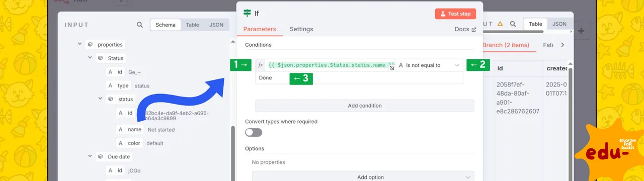This screenshot has height=181, width=644.
Task: Click the OUTPUT warning triangle icon
Action: coord(500,24)
